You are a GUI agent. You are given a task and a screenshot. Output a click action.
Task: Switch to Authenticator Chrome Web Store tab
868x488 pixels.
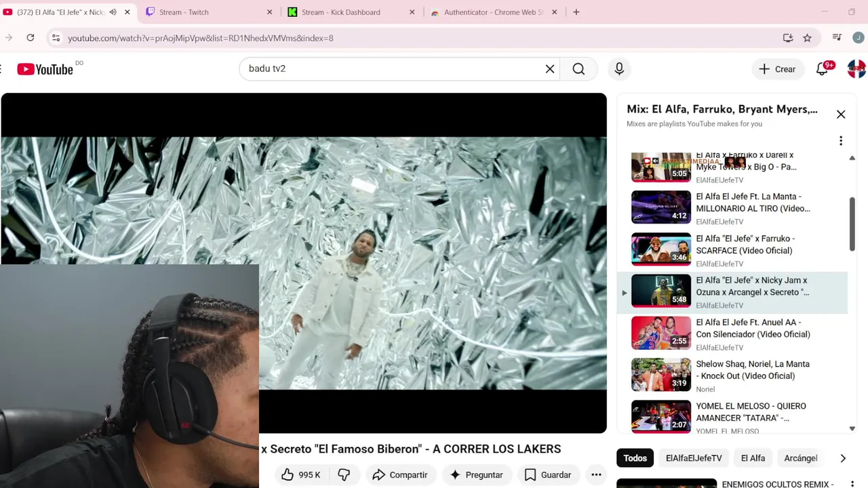(x=494, y=12)
